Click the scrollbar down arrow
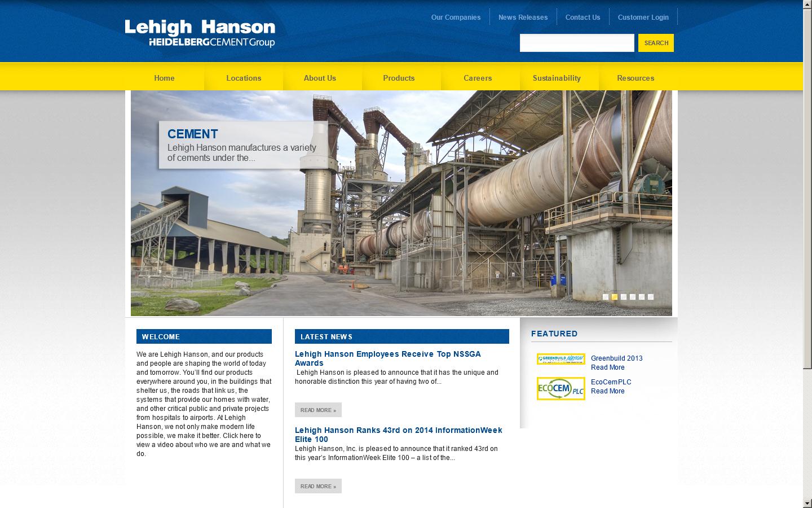Image resolution: width=812 pixels, height=508 pixels. [807, 503]
